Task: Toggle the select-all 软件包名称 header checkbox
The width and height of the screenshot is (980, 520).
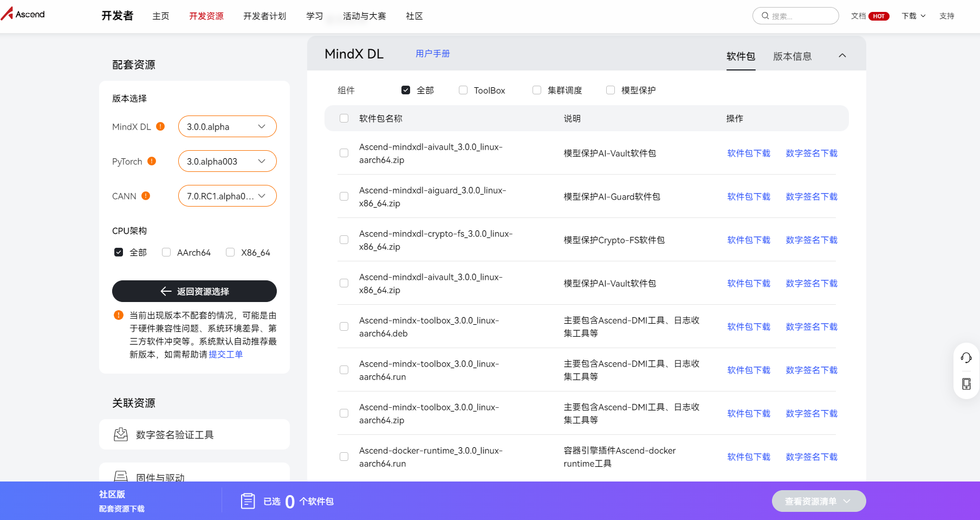Action: pos(344,118)
